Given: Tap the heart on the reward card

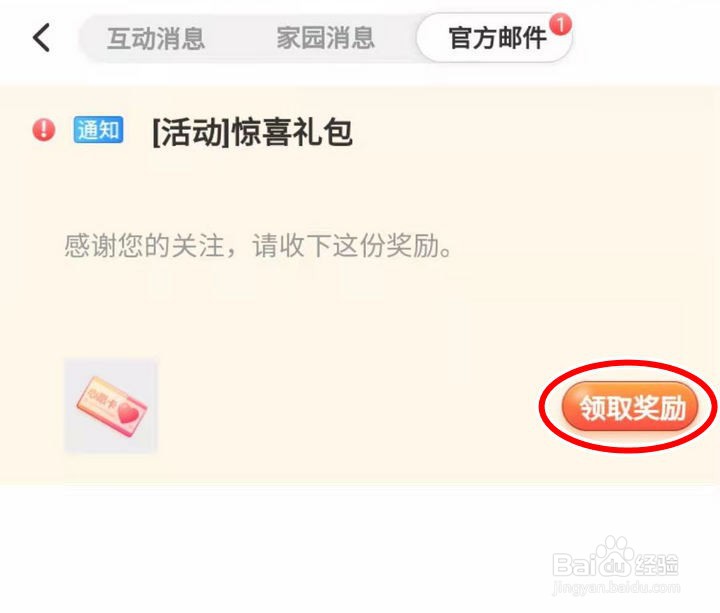Looking at the screenshot, I should pos(129,413).
